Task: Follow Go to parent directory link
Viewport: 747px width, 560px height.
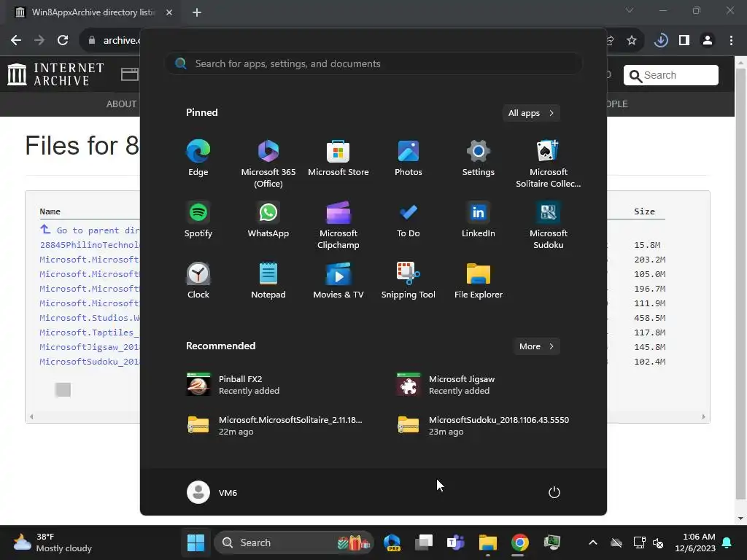Action: 90,230
